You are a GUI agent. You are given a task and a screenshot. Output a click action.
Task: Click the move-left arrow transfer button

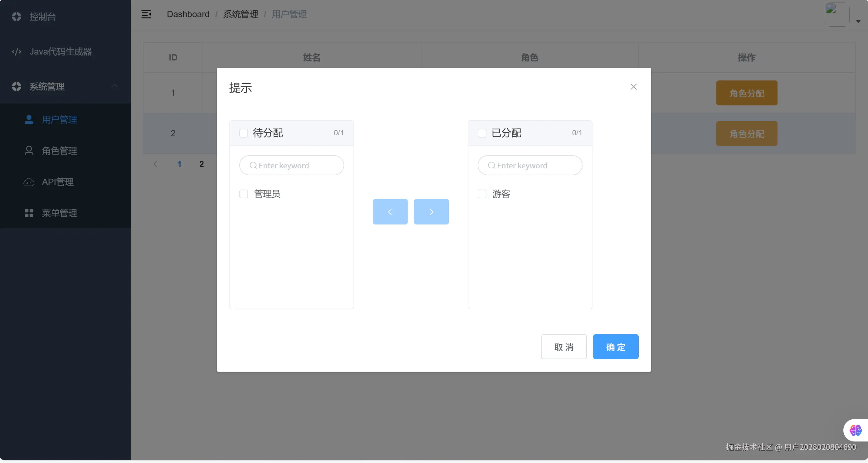(390, 212)
